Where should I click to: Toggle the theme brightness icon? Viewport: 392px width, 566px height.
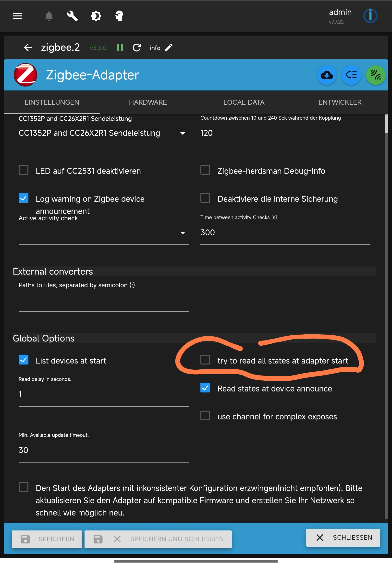[96, 16]
